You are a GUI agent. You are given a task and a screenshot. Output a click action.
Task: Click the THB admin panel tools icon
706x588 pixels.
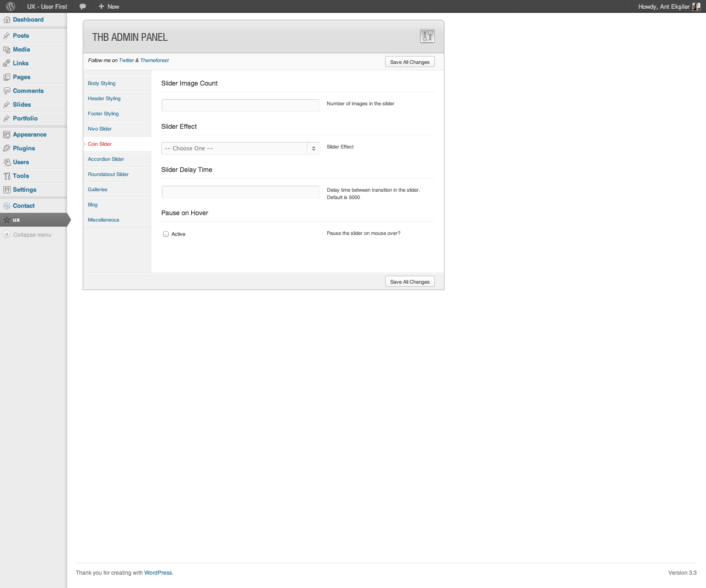(x=427, y=36)
